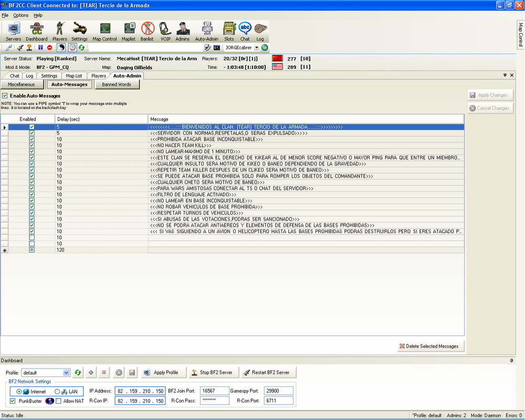Toggle the clock toolbar button
Image resolution: width=525 pixels, height=420 pixels.
pos(72,48)
